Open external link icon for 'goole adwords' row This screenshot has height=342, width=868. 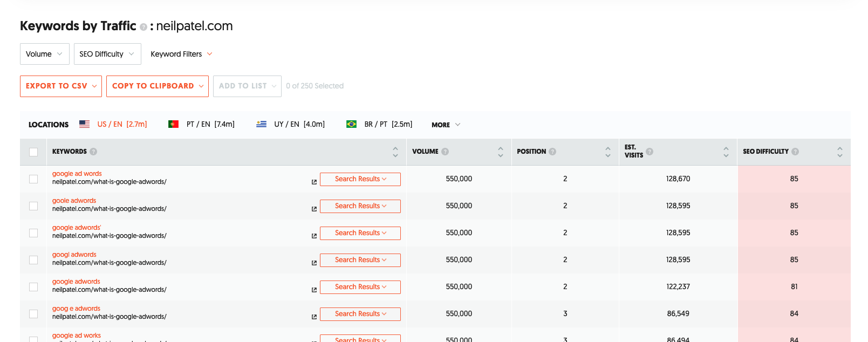point(314,209)
